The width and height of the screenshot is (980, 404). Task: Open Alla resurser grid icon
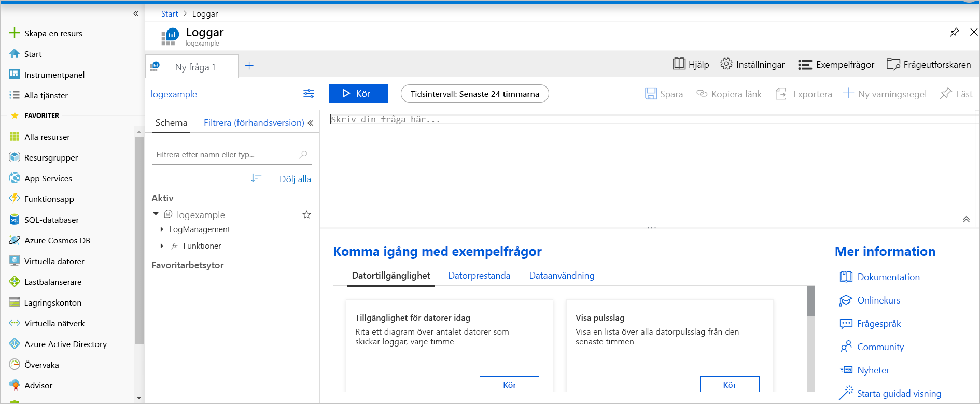click(x=15, y=137)
